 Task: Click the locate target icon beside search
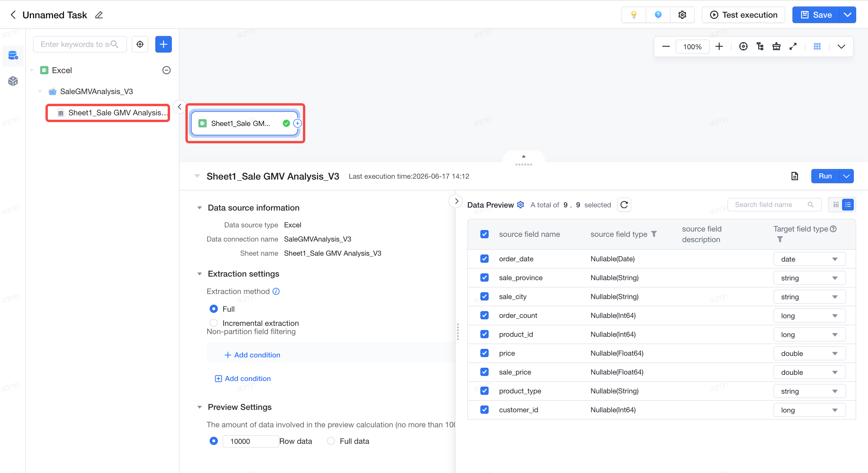point(140,44)
